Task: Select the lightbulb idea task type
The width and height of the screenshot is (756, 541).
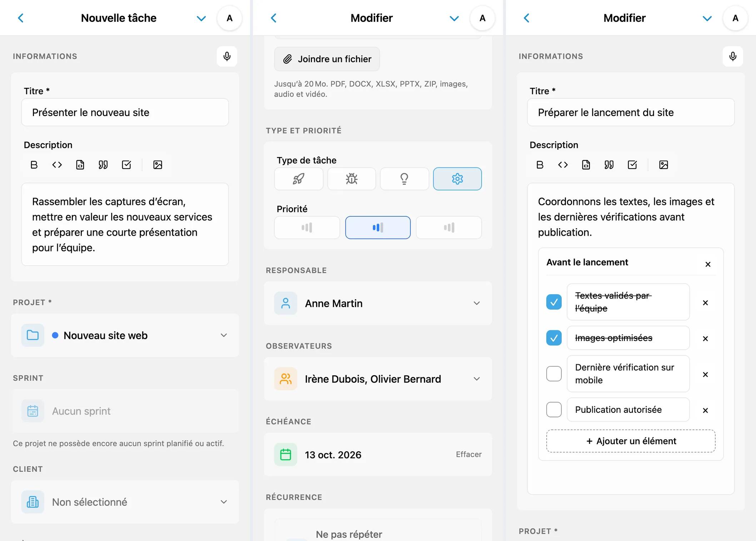Action: [404, 179]
